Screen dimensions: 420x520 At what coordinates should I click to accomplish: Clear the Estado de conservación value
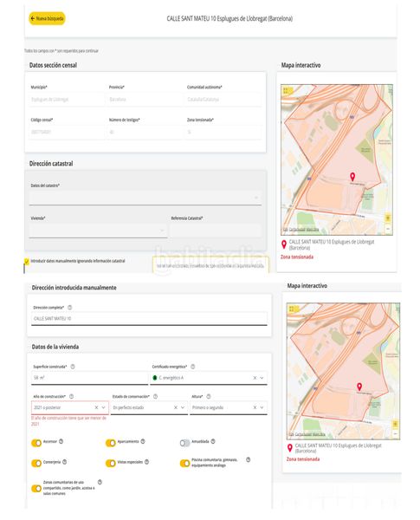[x=175, y=407]
